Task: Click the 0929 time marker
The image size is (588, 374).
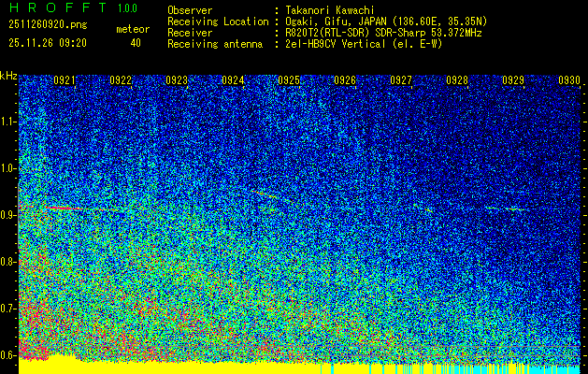Action: pos(513,80)
